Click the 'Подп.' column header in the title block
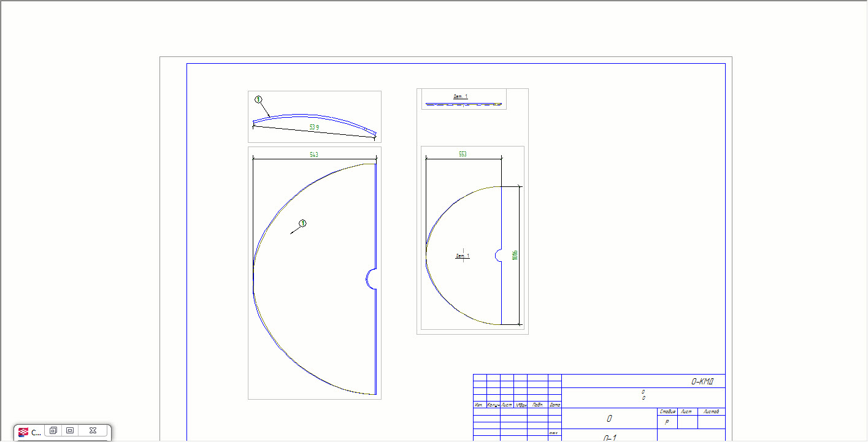The width and height of the screenshot is (868, 442). coord(537,405)
